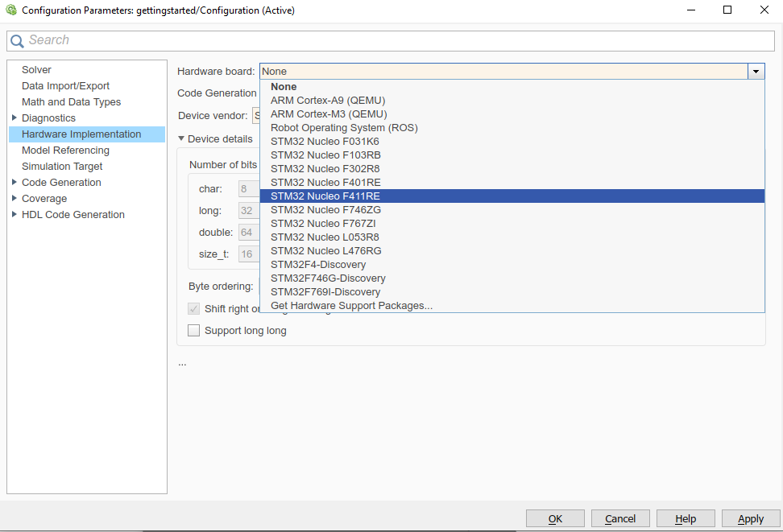The width and height of the screenshot is (783, 532).
Task: Click the Cancel button
Action: [620, 518]
